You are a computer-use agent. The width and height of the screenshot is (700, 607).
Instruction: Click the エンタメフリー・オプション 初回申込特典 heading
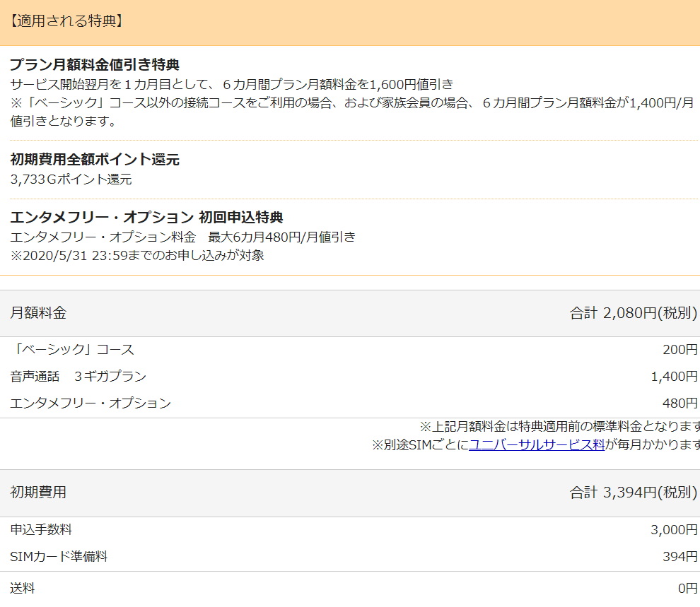[x=146, y=217]
